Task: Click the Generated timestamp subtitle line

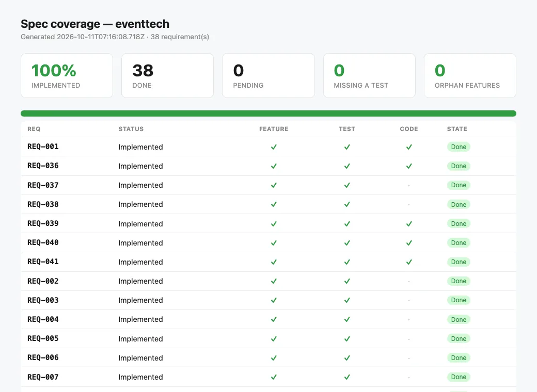Action: coord(115,37)
